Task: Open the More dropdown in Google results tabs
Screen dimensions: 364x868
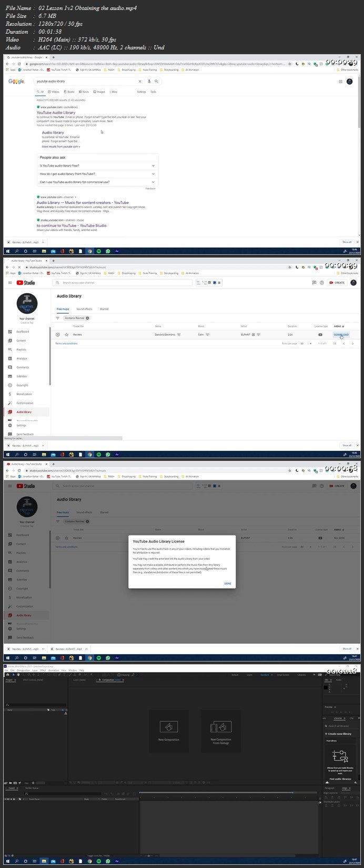Action: [113, 92]
